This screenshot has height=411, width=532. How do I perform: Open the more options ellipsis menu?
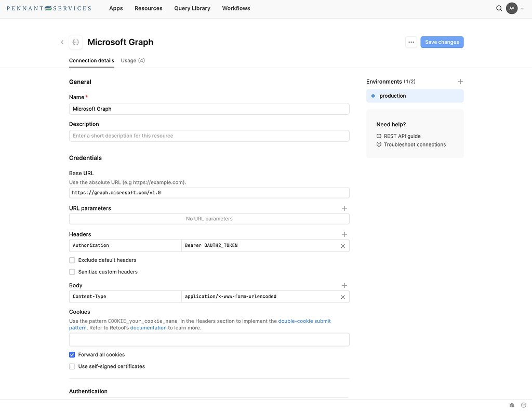411,42
